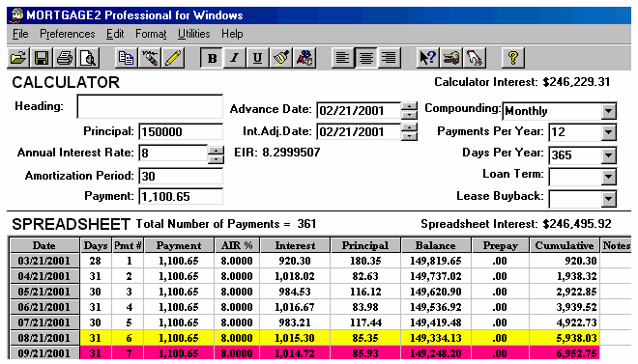Open Print Preview magnifier icon
This screenshot has width=638, height=364.
coord(88,58)
